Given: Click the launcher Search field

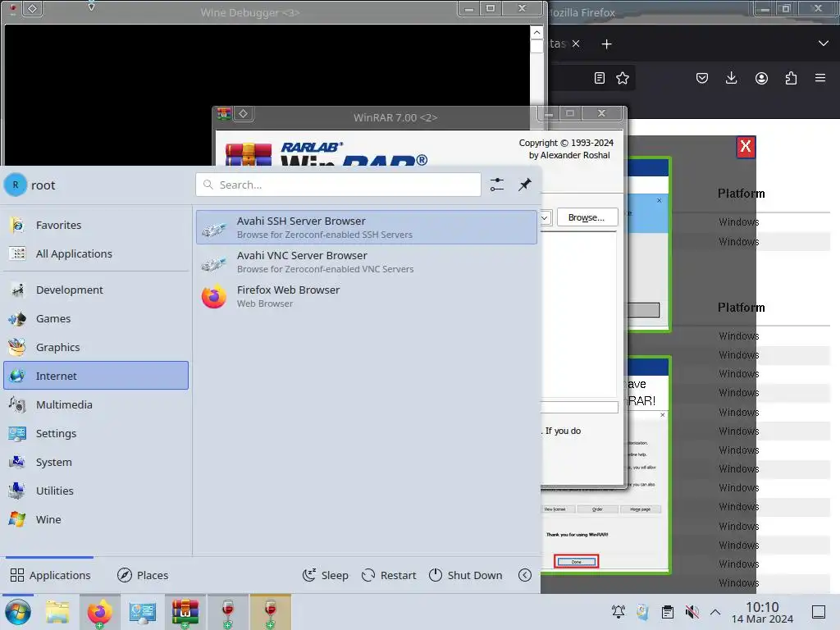Looking at the screenshot, I should [338, 185].
